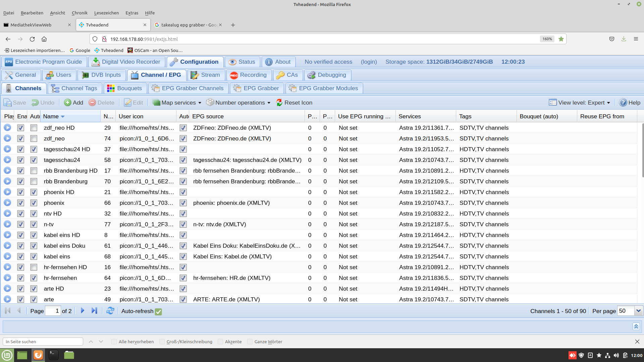Go to Firefox home page
644x362 pixels.
coord(44,39)
